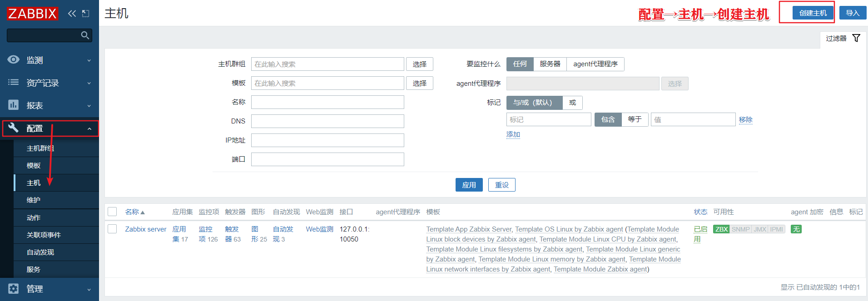Click the 添加 tag link

point(513,134)
